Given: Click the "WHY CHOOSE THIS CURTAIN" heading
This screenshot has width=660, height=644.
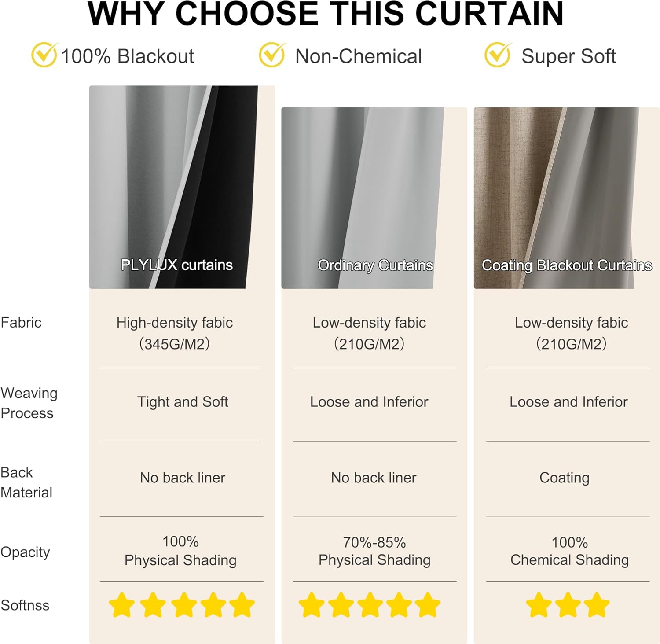Looking at the screenshot, I should [326, 14].
